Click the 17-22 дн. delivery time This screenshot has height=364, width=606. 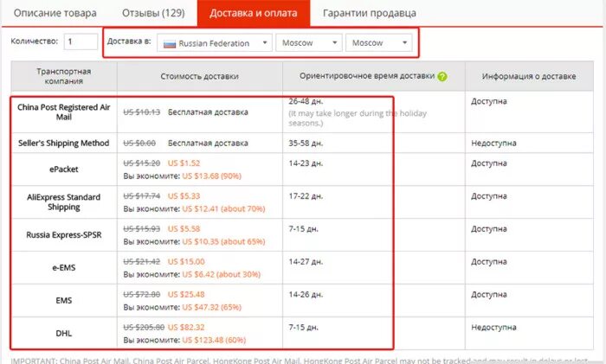(306, 196)
